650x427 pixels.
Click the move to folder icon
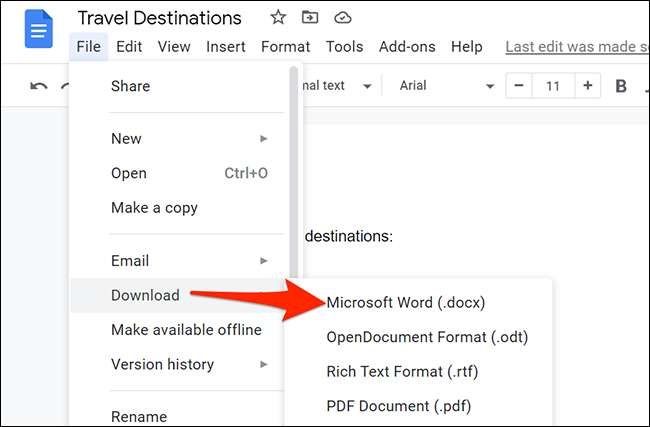click(310, 18)
